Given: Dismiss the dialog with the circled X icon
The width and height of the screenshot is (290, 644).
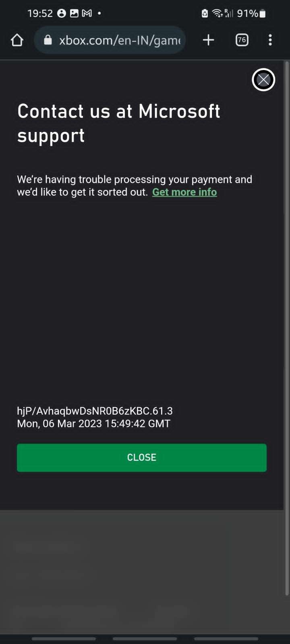Looking at the screenshot, I should (x=263, y=80).
